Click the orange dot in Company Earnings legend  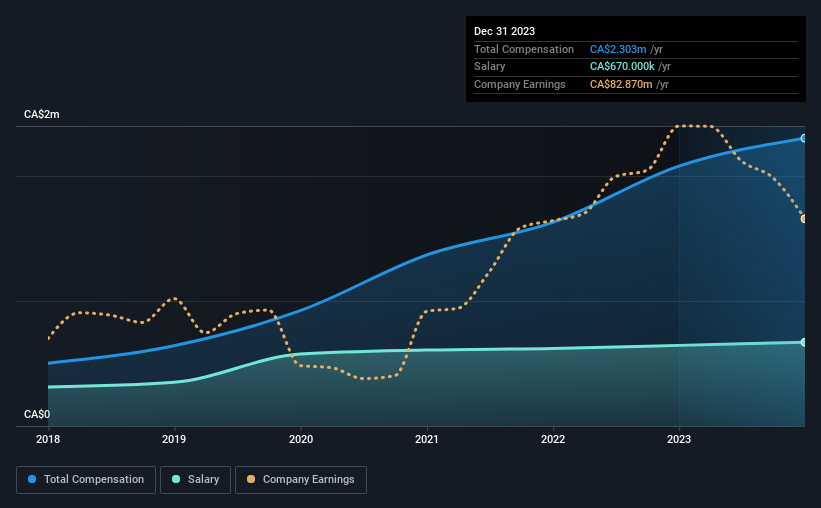[251, 479]
